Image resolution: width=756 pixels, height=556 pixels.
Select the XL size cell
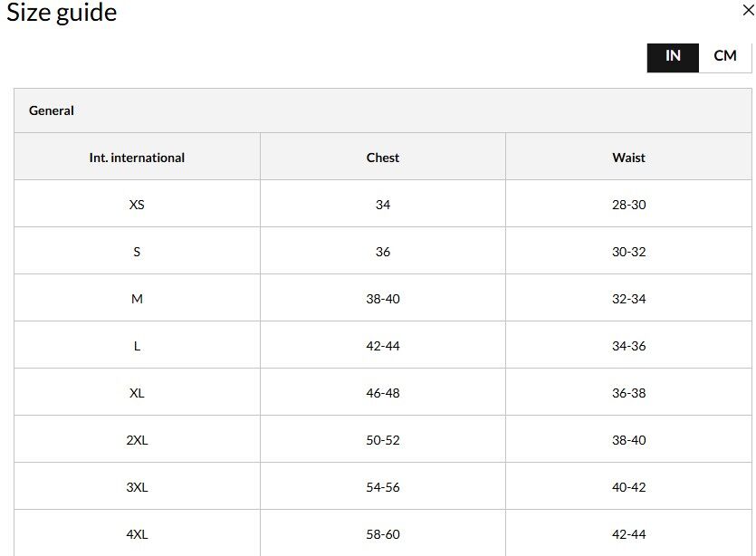137,393
